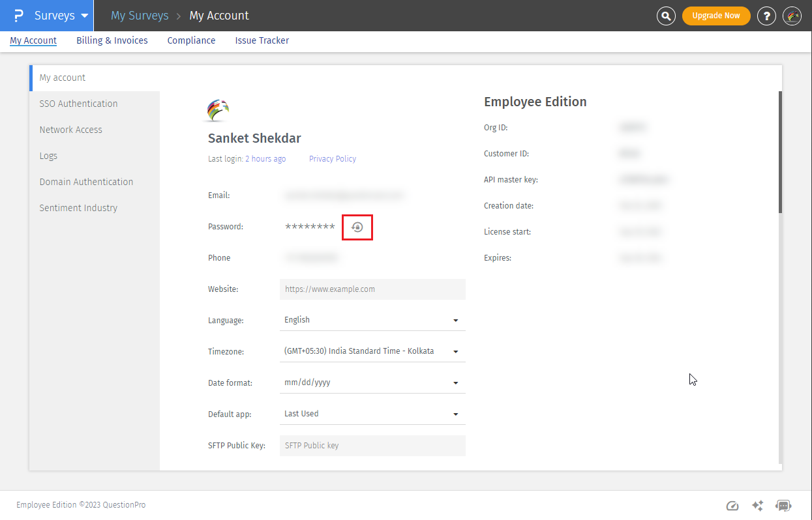The width and height of the screenshot is (812, 520).
Task: Open the Privacy Policy link
Action: (333, 159)
